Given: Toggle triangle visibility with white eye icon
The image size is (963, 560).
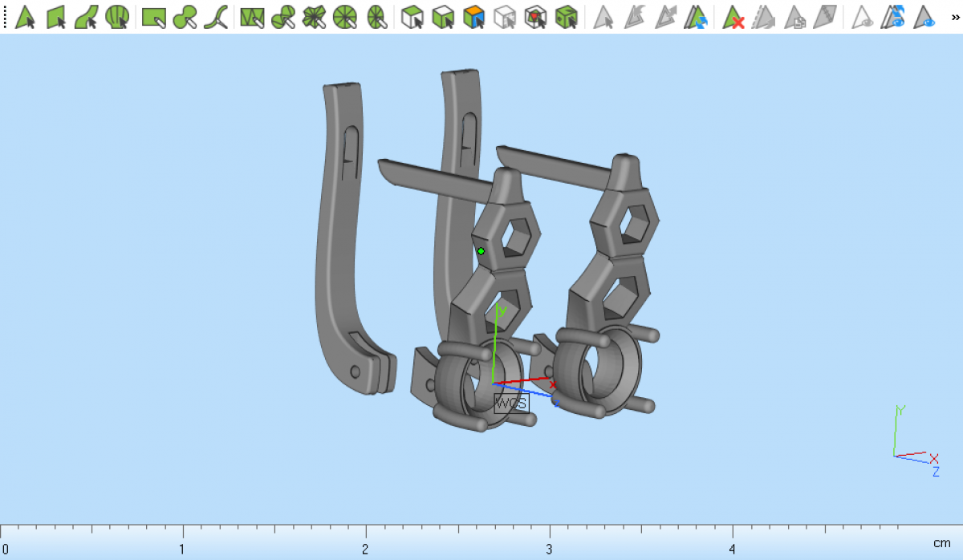Looking at the screenshot, I should click(x=863, y=17).
